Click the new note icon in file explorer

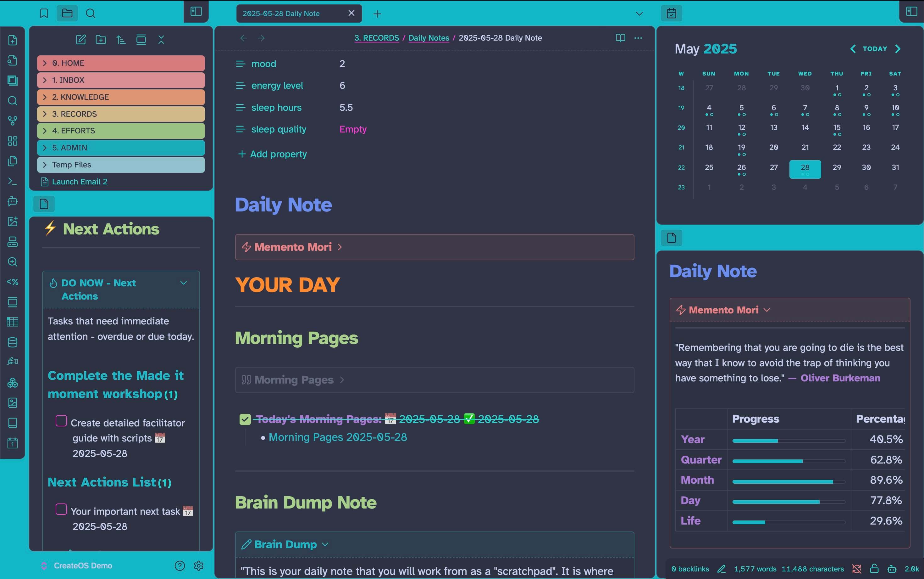(x=81, y=39)
